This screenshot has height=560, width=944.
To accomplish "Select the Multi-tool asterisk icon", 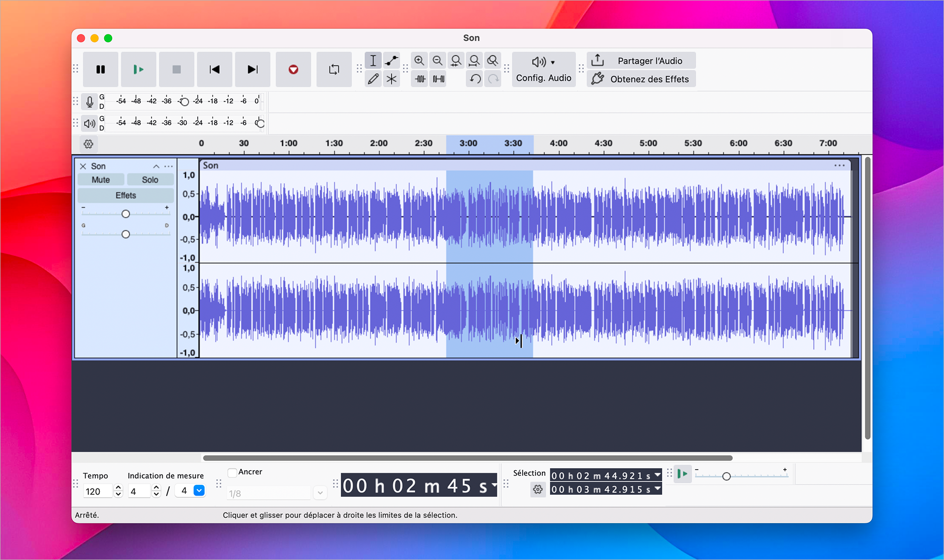I will pyautogui.click(x=391, y=79).
